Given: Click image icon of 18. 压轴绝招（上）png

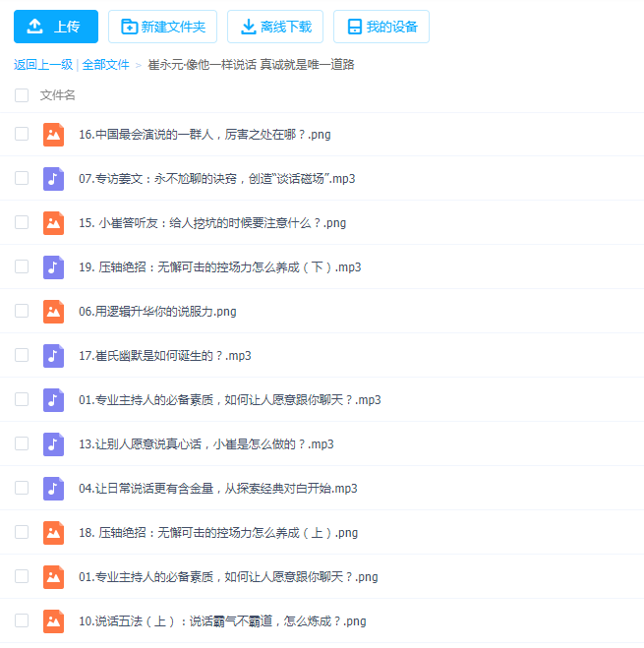Looking at the screenshot, I should pyautogui.click(x=53, y=533).
